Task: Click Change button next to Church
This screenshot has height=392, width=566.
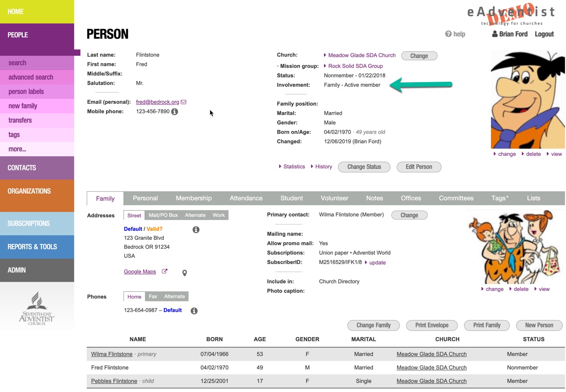Action: tap(419, 56)
